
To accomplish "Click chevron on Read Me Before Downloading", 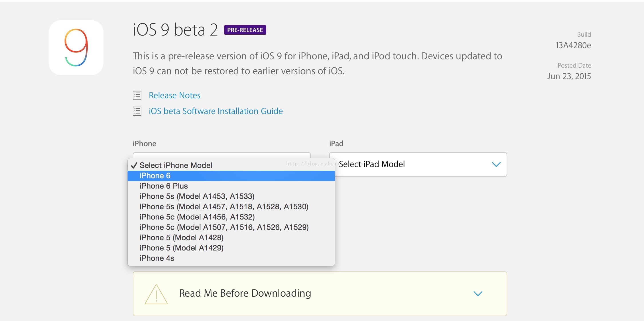I will pyautogui.click(x=478, y=294).
